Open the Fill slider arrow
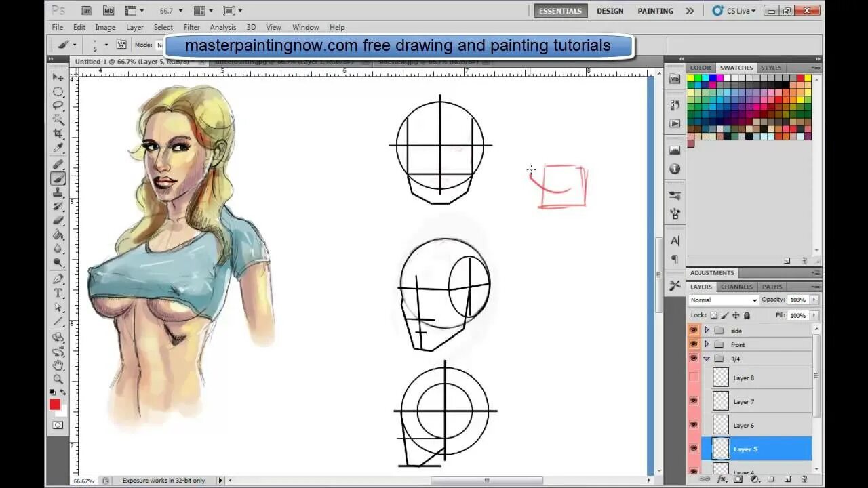The image size is (868, 488). (814, 315)
